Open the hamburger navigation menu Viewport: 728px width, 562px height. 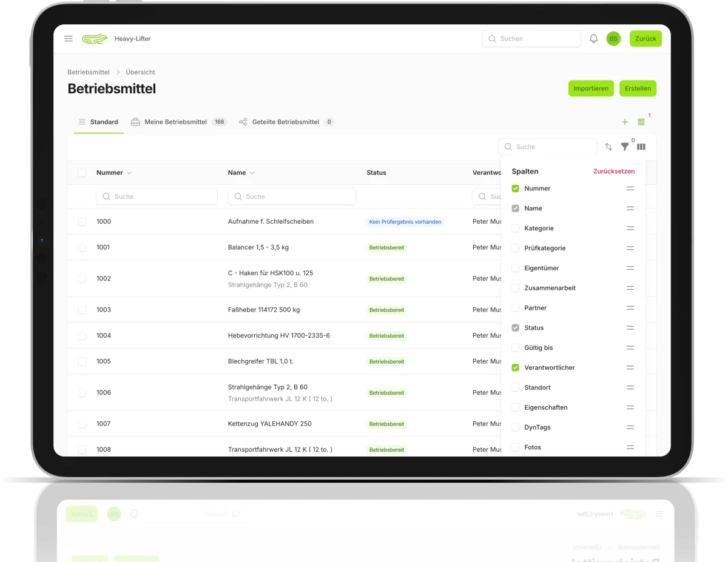(x=69, y=39)
